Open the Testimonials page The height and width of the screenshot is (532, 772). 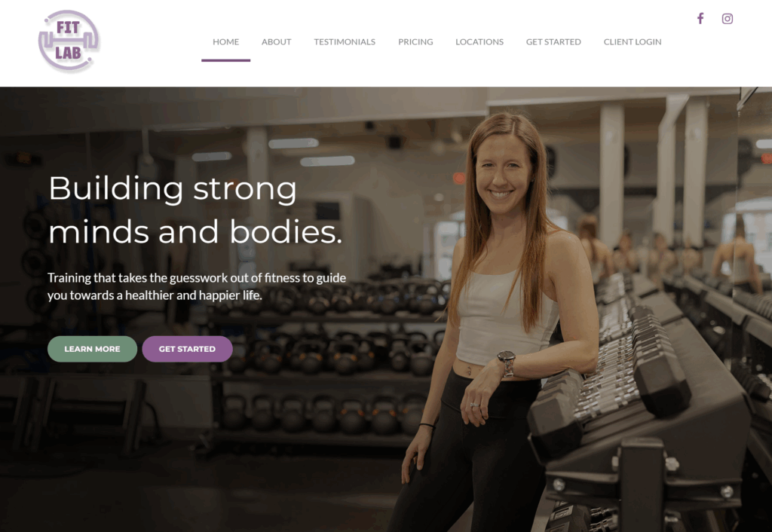345,42
